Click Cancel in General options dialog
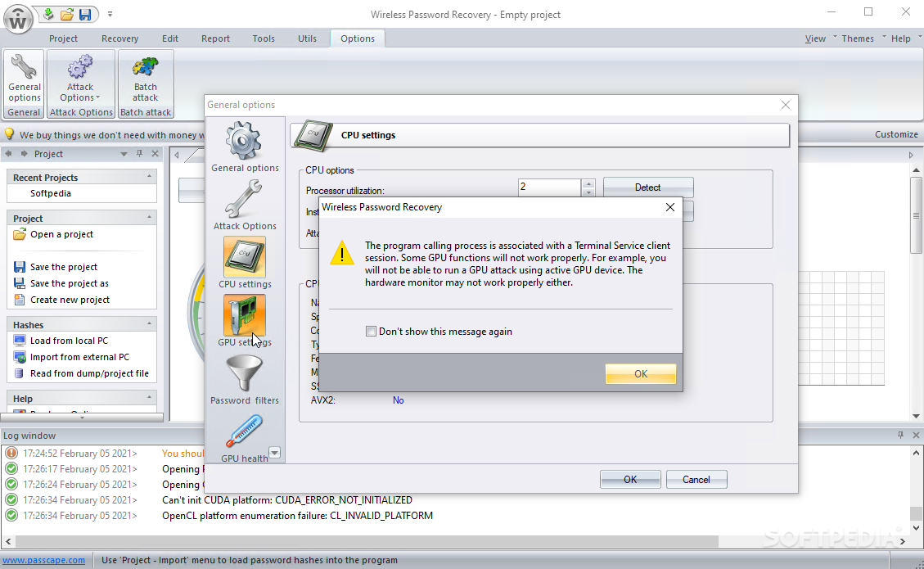 point(696,480)
